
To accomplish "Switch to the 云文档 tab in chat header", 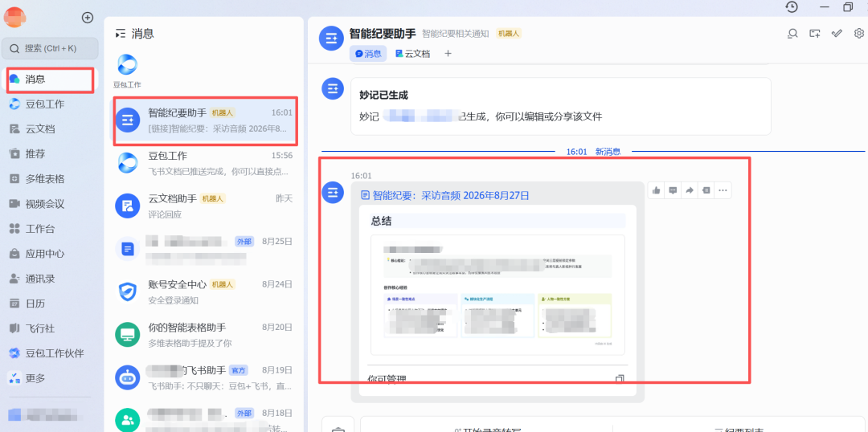I will pyautogui.click(x=412, y=54).
